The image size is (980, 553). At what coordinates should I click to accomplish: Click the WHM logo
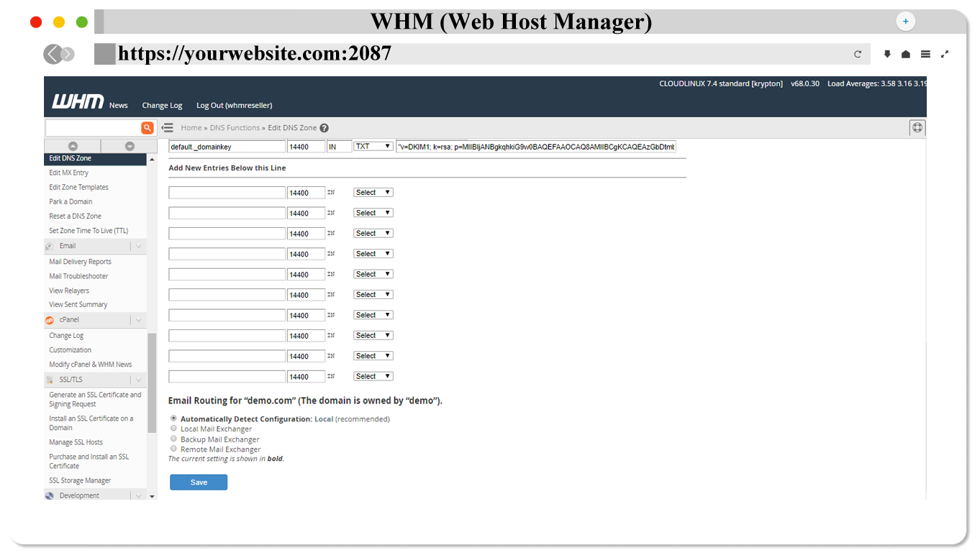coord(78,101)
